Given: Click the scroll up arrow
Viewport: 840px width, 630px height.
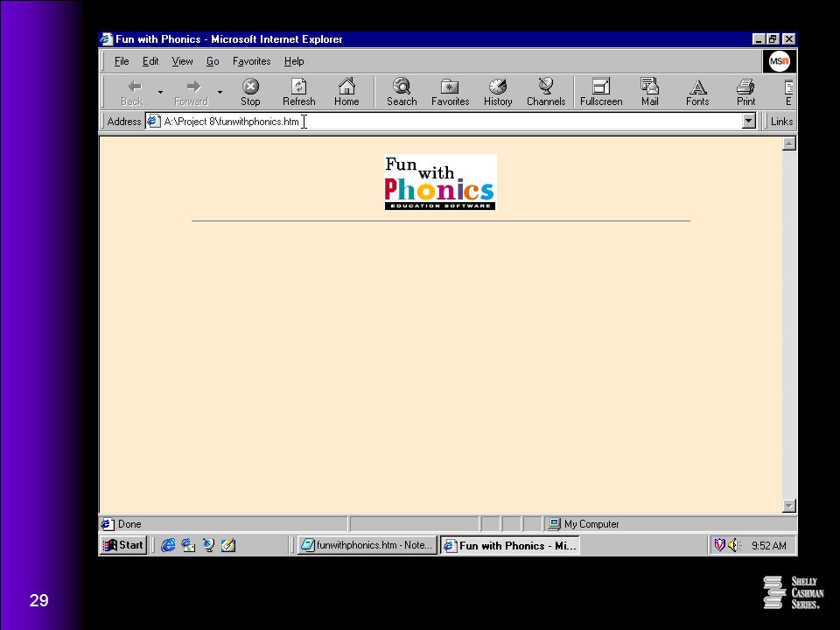Looking at the screenshot, I should (788, 143).
